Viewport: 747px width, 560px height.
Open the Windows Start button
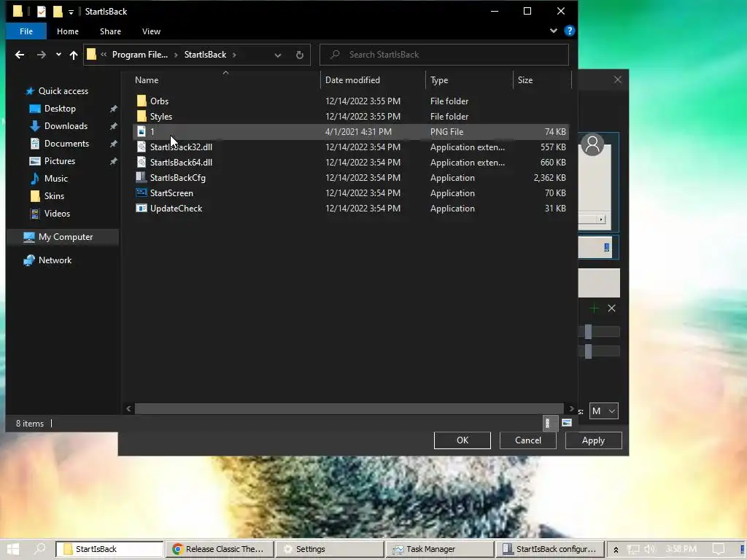tap(13, 549)
